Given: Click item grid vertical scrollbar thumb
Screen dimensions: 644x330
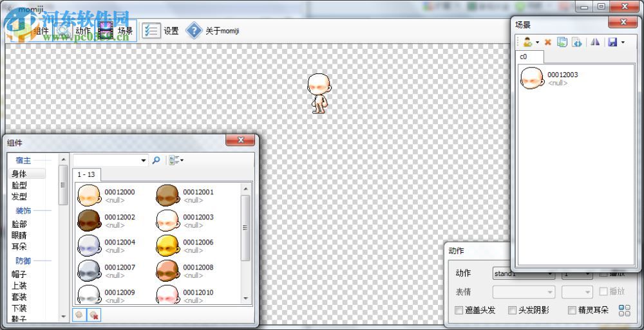Looking at the screenshot, I should tap(245, 228).
